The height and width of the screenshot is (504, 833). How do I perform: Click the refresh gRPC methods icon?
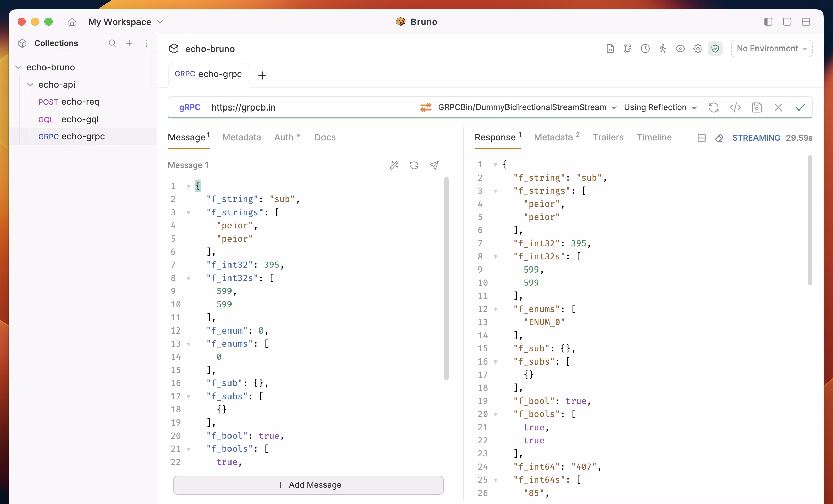(x=714, y=107)
